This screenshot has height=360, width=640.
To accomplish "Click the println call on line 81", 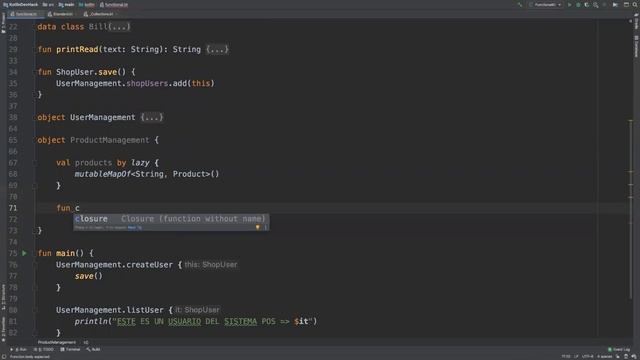I will [91, 322].
